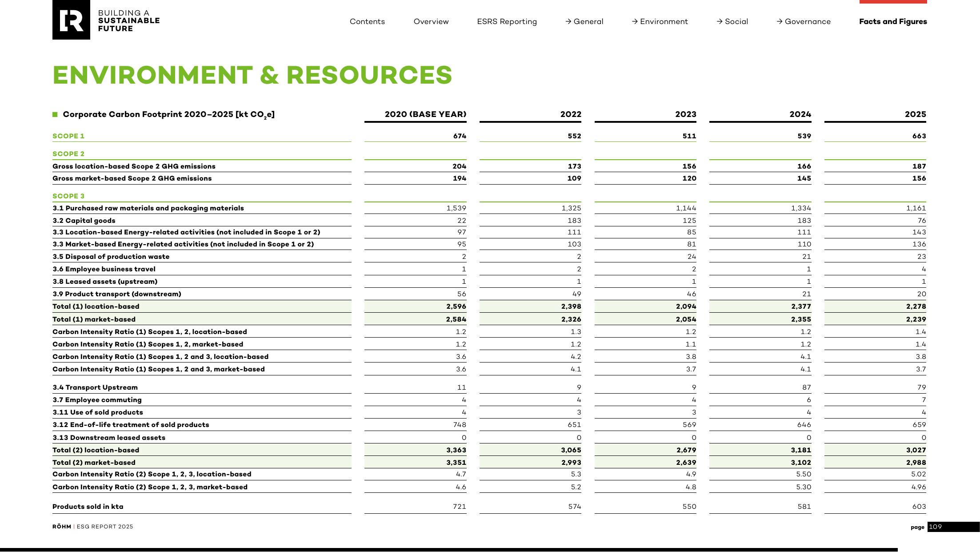Click 3.5 Disposal of production waste label
980x552 pixels.
pos(111,257)
